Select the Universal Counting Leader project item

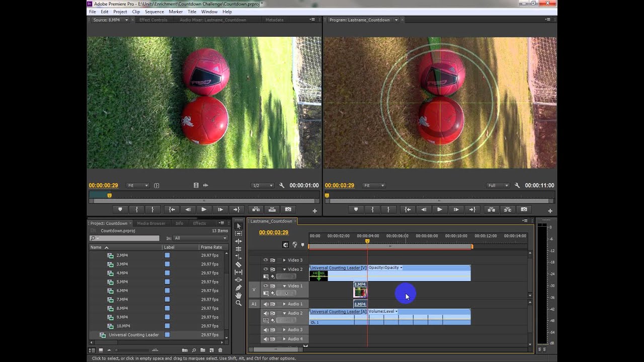(134, 335)
